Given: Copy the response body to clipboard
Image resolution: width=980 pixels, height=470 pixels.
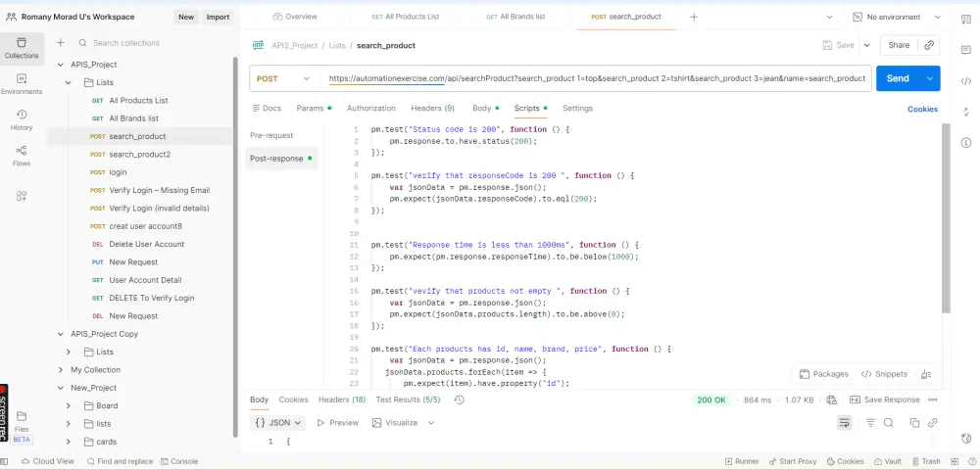Looking at the screenshot, I should (914, 423).
